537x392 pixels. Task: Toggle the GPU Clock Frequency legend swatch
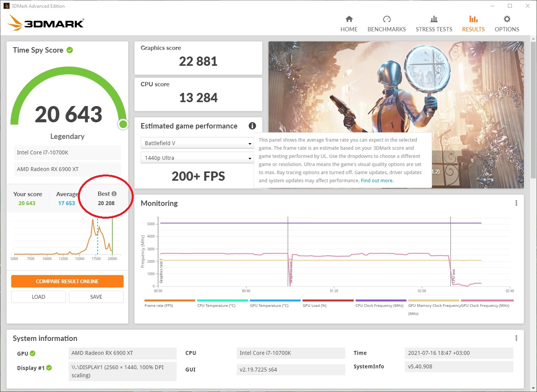pyautogui.click(x=487, y=300)
